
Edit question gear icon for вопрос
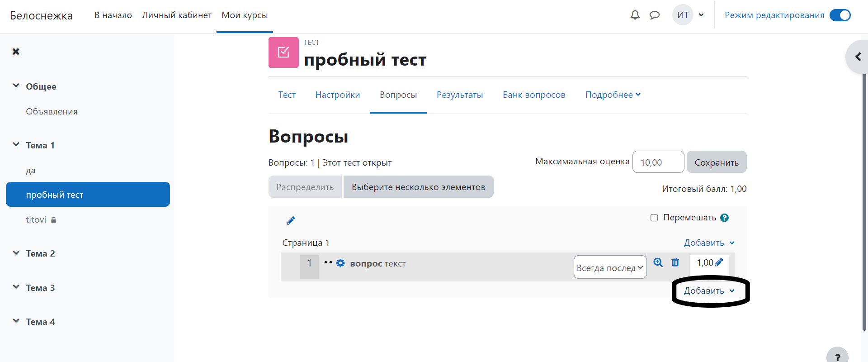(340, 263)
